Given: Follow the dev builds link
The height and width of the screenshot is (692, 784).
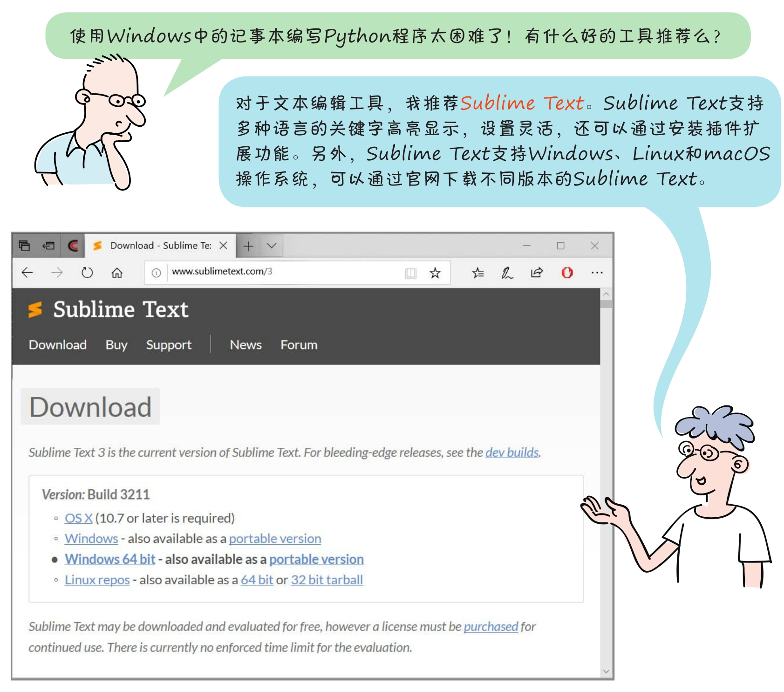Looking at the screenshot, I should tap(512, 452).
